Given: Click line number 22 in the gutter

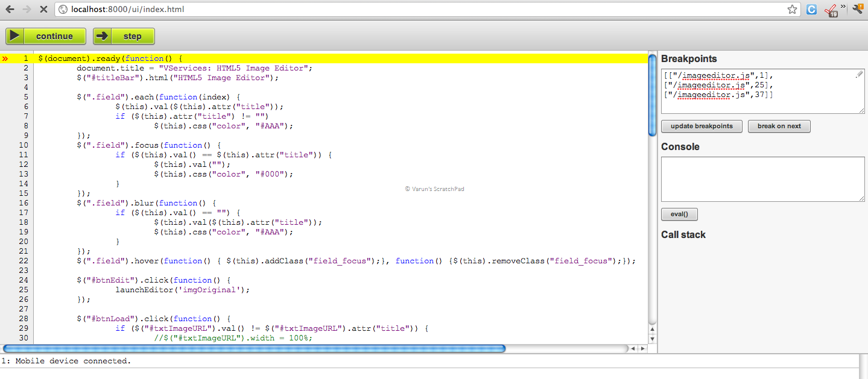Looking at the screenshot, I should (x=24, y=261).
